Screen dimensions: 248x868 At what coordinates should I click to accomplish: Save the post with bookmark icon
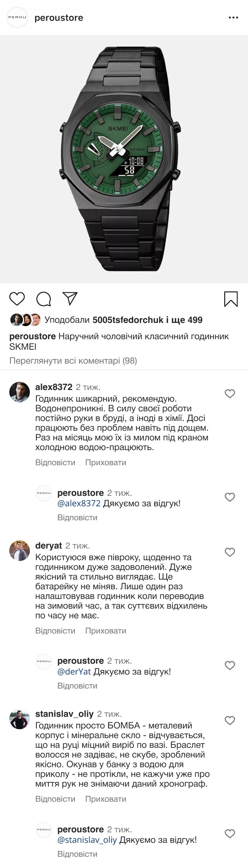pyautogui.click(x=231, y=299)
